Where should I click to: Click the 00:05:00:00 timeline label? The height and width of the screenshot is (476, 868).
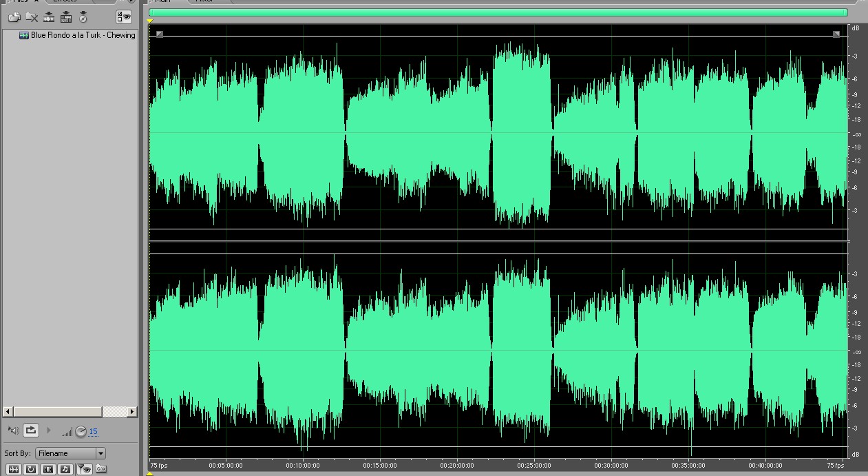(226, 466)
